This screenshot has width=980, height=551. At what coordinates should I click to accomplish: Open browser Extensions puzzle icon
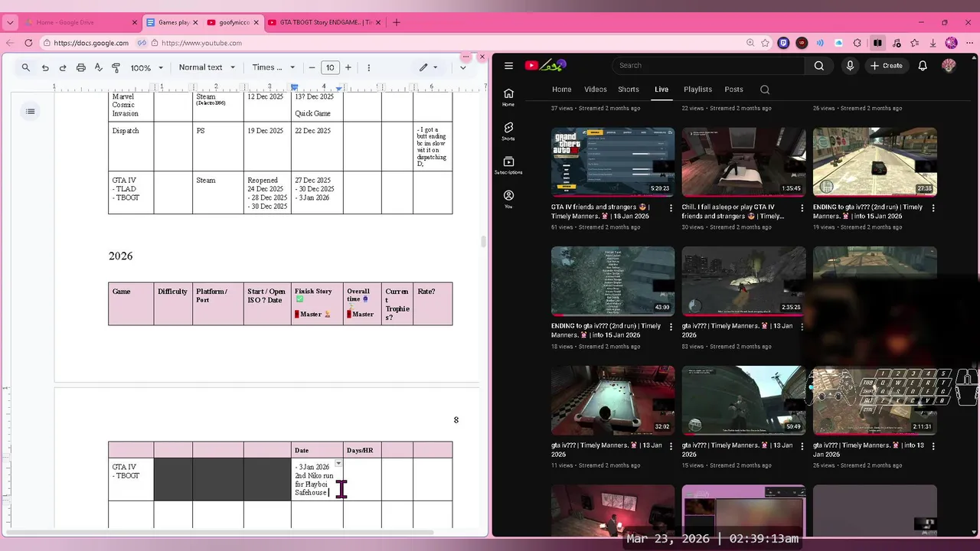pyautogui.click(x=857, y=43)
